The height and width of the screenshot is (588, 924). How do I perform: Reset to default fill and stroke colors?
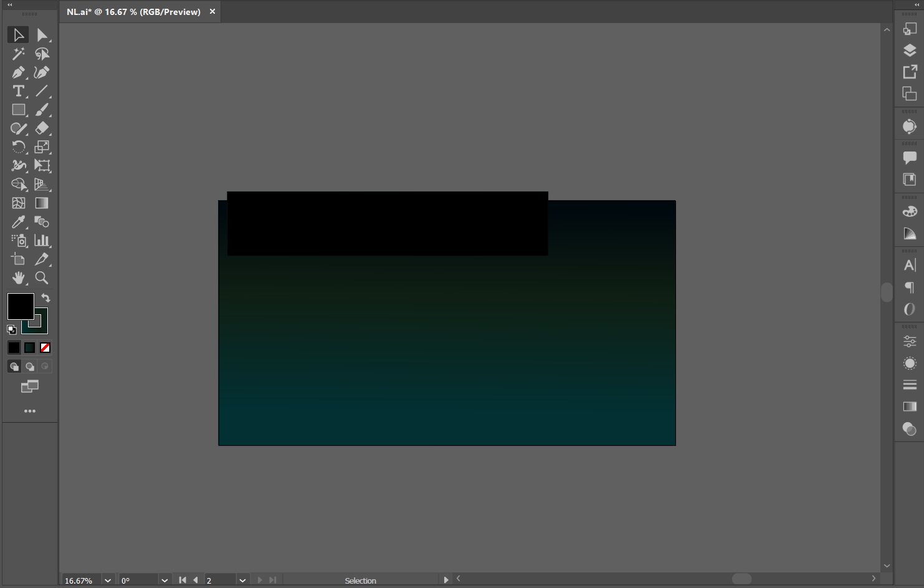pyautogui.click(x=11, y=329)
